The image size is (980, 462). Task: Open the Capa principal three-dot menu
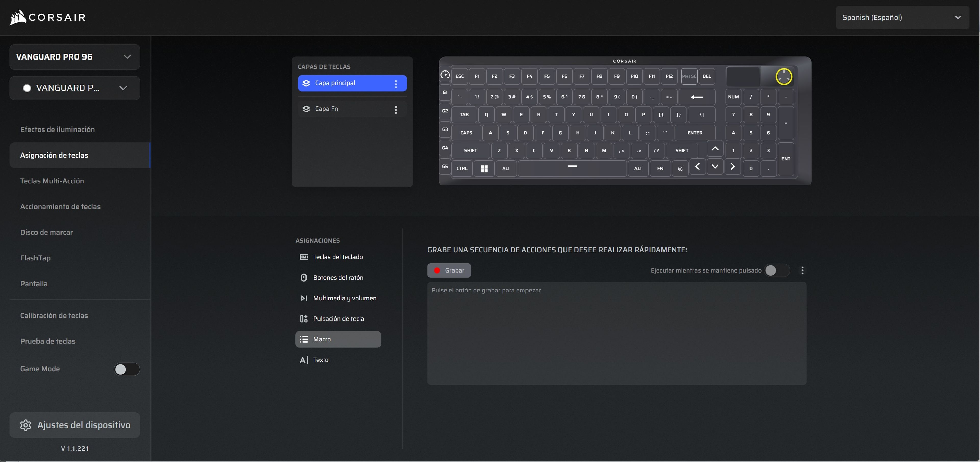[396, 84]
